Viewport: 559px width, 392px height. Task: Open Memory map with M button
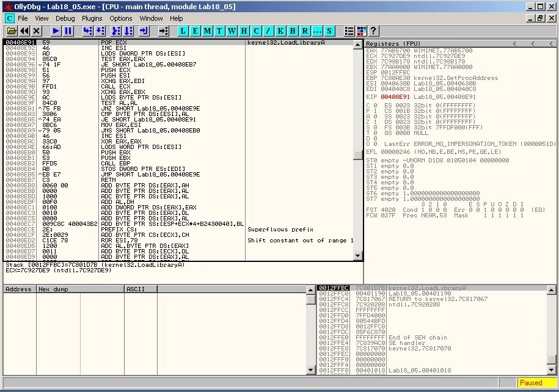[208, 31]
